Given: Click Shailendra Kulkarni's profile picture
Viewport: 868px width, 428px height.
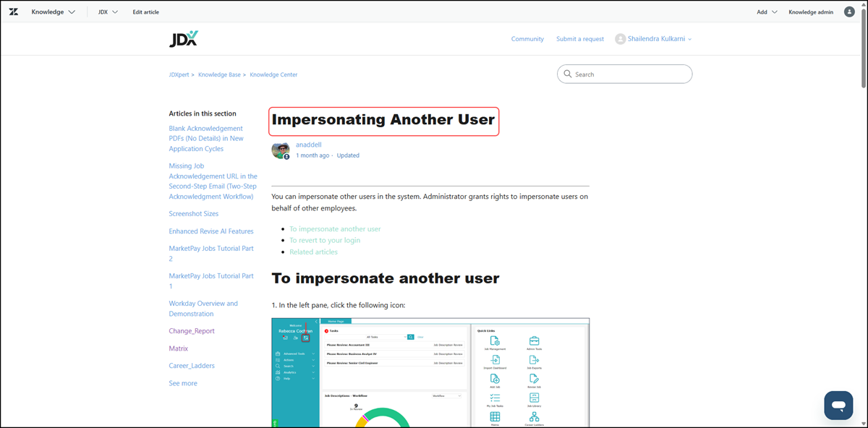Looking at the screenshot, I should 620,39.
